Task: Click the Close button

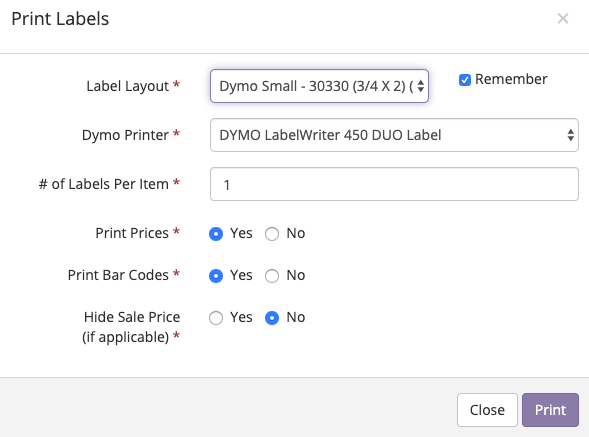Action: (x=487, y=410)
